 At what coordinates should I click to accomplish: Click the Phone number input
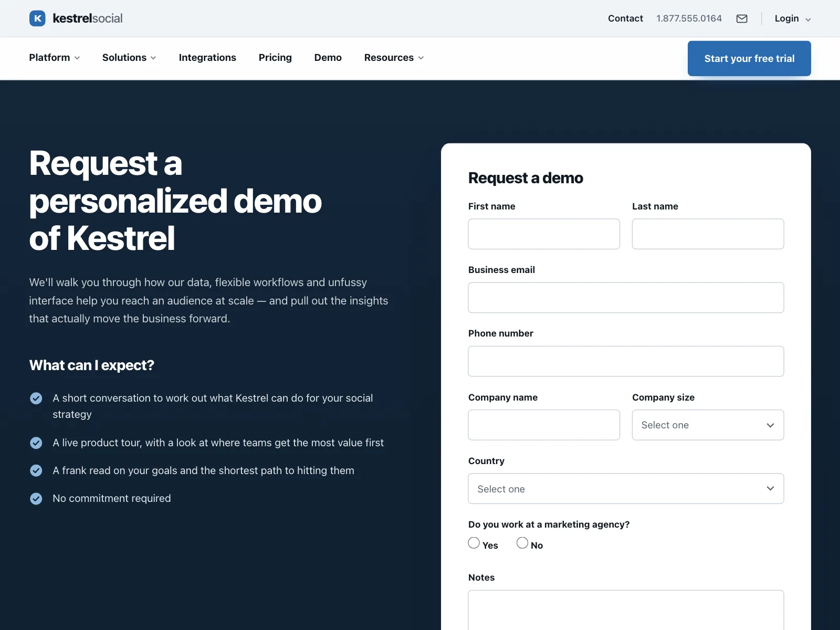click(626, 361)
